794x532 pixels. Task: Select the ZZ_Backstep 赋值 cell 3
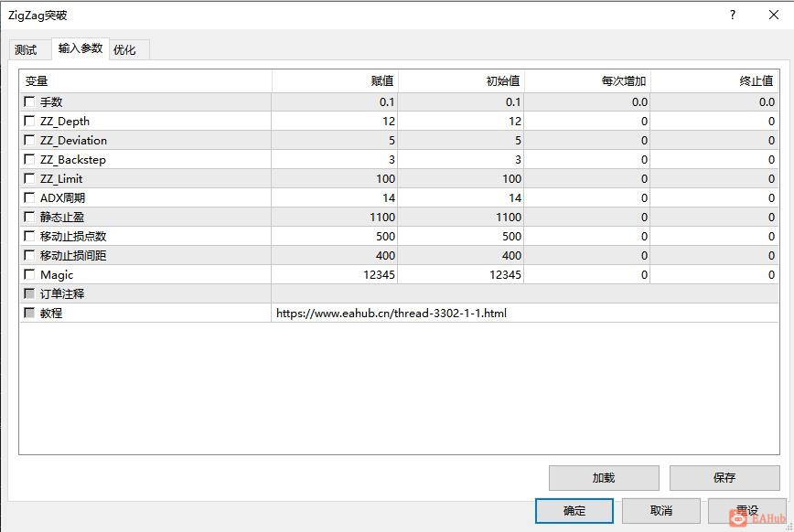tap(335, 159)
